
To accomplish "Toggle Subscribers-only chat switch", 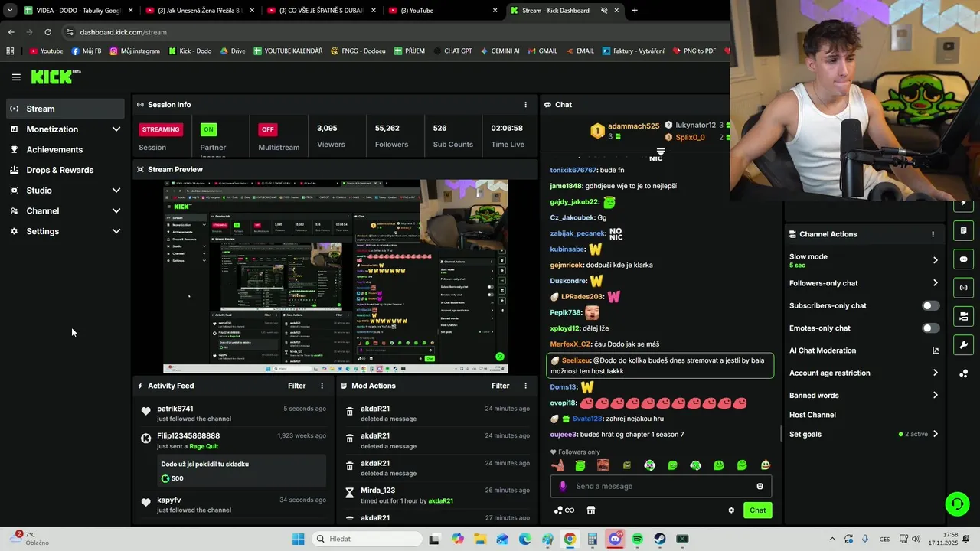I will pyautogui.click(x=930, y=305).
